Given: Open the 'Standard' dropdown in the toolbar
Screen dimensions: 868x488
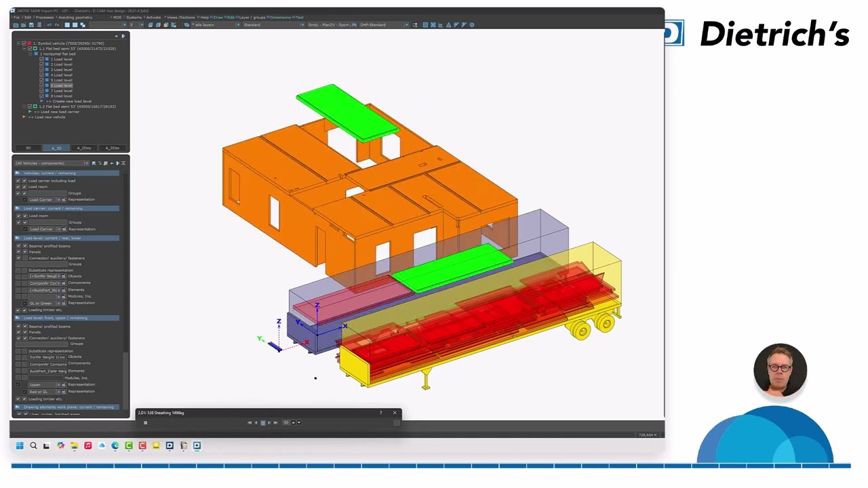Looking at the screenshot, I should pos(303,25).
